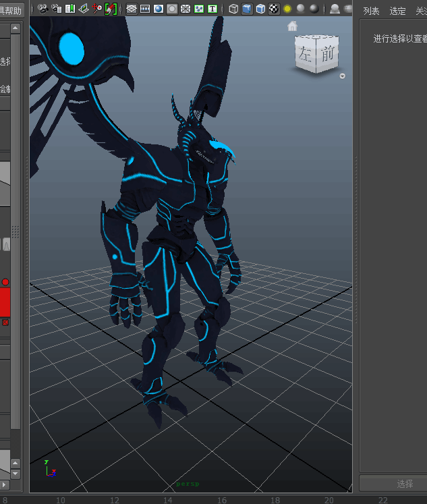This screenshot has height=504, width=427.
Task: Click the red circle record icon
Action: [x=5, y=282]
